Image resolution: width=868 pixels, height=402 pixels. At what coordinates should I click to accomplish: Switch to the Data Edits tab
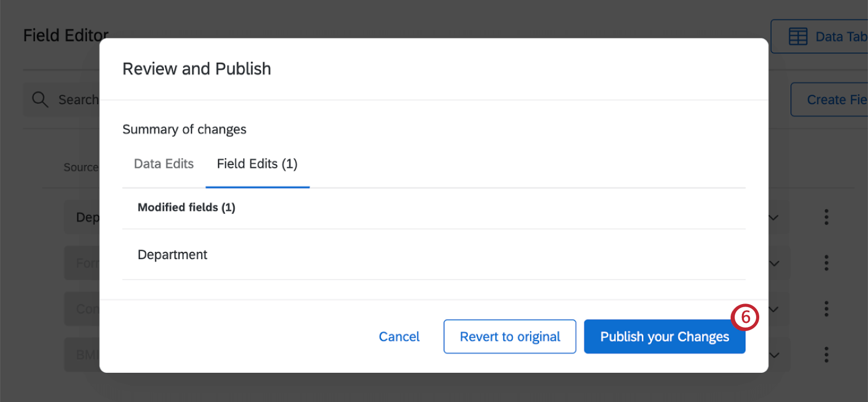click(x=164, y=164)
